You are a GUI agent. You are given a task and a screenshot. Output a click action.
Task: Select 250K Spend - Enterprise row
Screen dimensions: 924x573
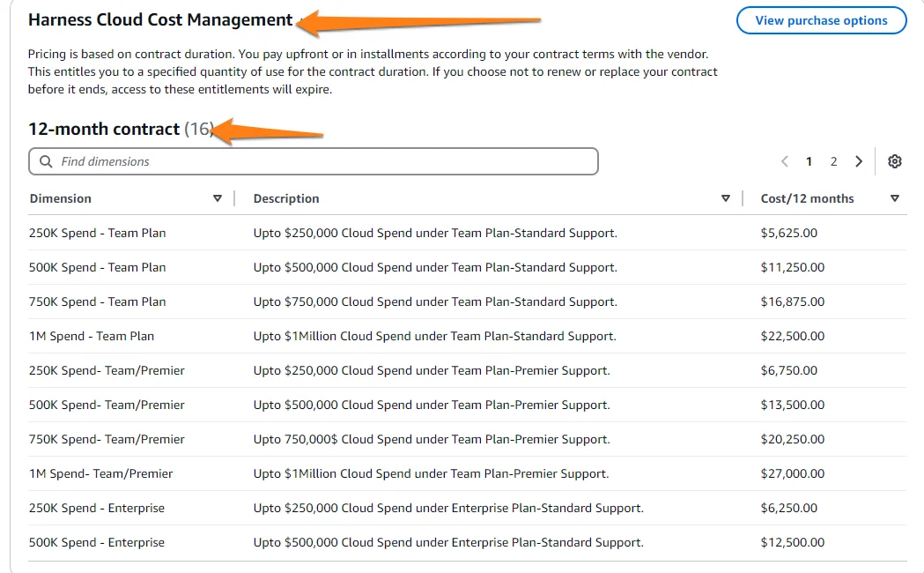pos(467,508)
